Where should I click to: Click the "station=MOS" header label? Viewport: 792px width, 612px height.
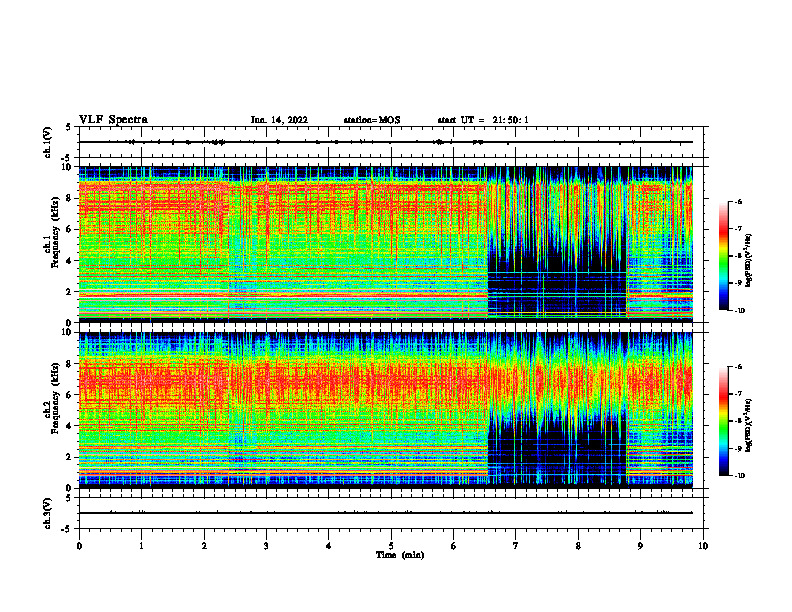coord(372,120)
